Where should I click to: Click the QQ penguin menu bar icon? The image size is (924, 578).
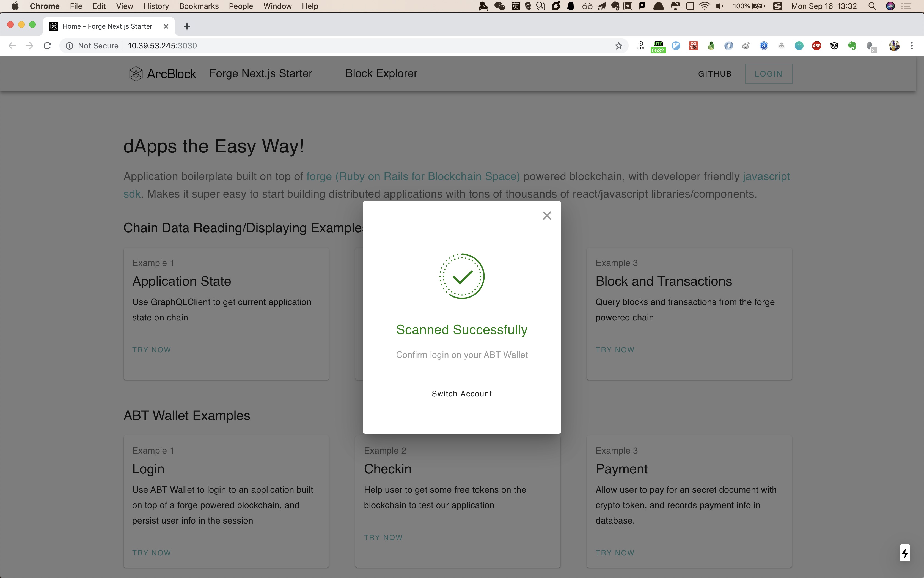tap(571, 6)
